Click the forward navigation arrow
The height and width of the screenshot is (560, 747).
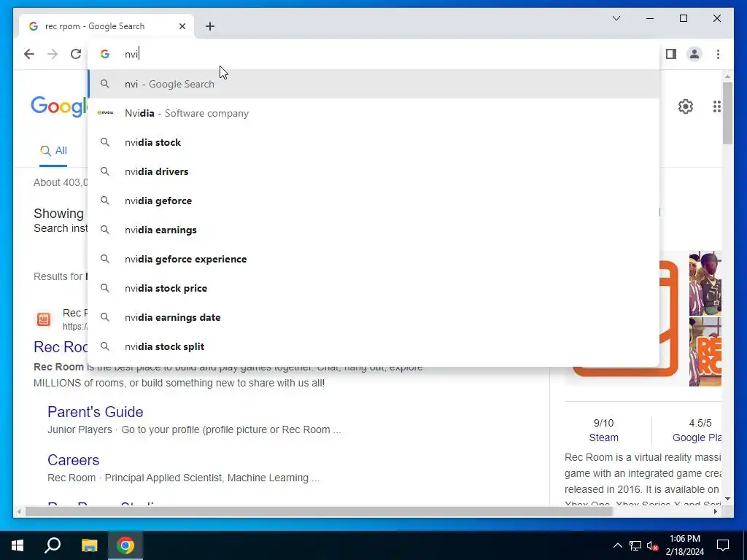pos(53,54)
